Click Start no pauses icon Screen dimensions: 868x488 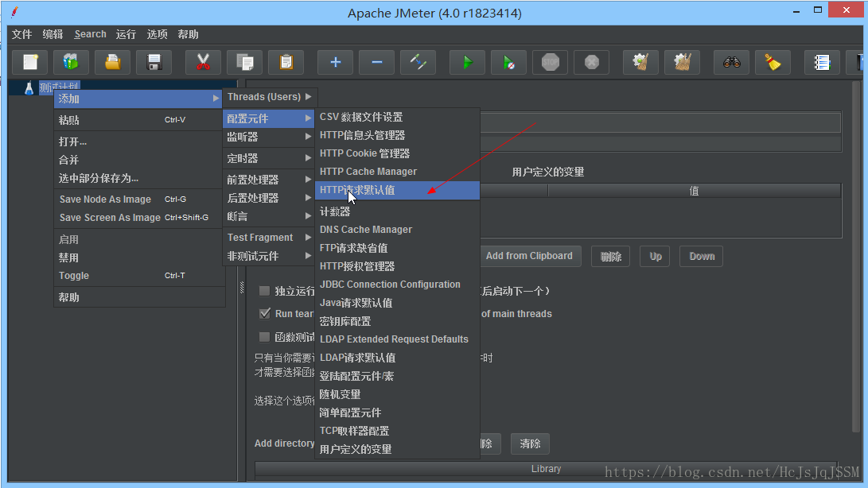pos(508,62)
